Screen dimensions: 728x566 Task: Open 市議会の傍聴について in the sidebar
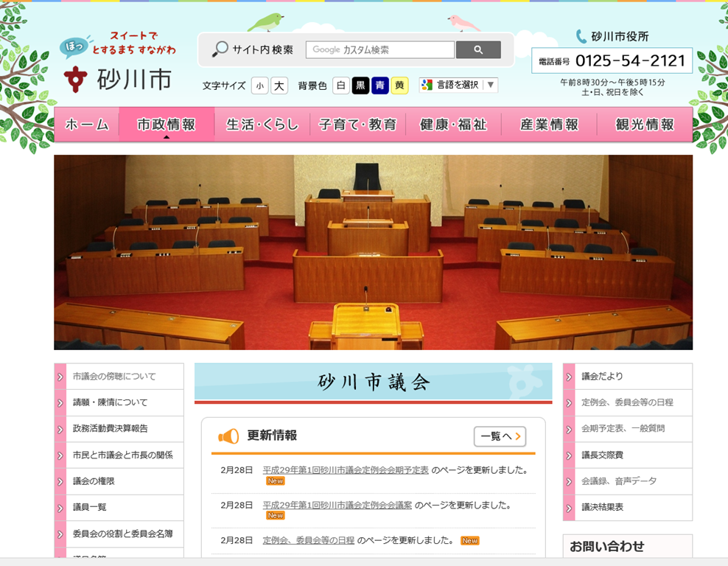pos(114,377)
